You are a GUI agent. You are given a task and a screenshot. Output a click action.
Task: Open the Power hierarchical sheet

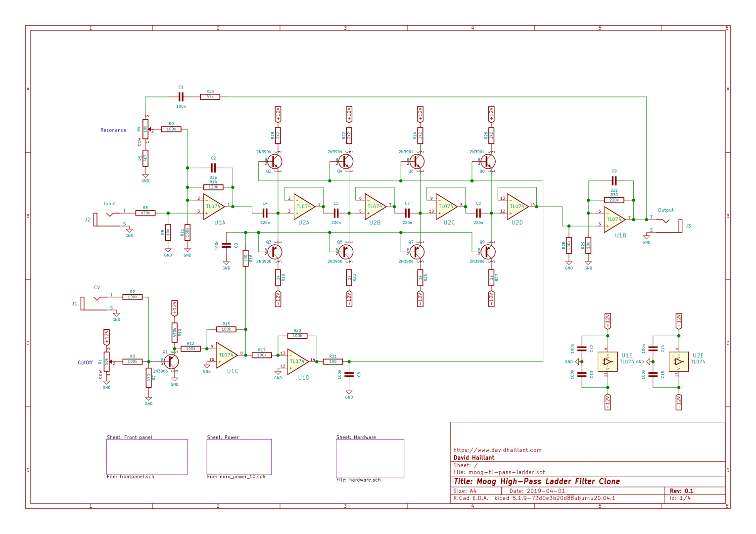pos(239,457)
